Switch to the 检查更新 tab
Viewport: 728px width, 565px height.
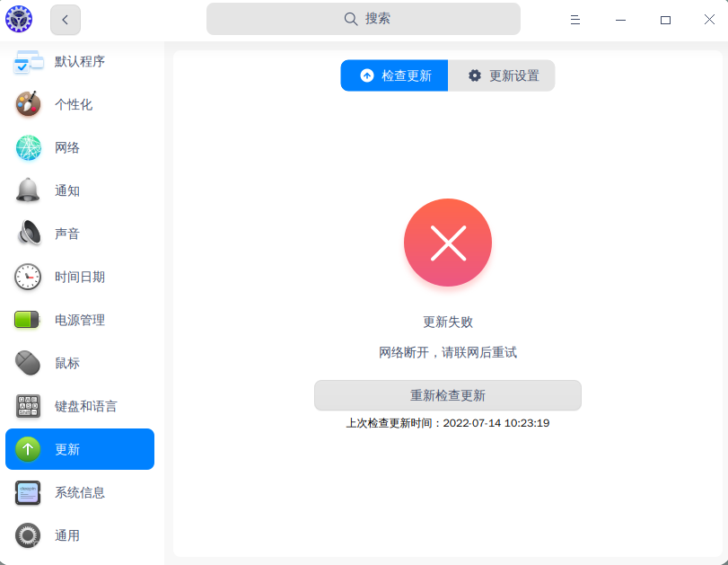click(394, 75)
